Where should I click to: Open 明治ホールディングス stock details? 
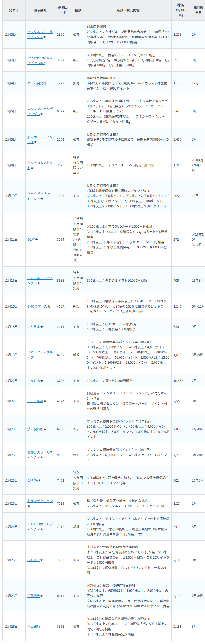click(x=40, y=137)
